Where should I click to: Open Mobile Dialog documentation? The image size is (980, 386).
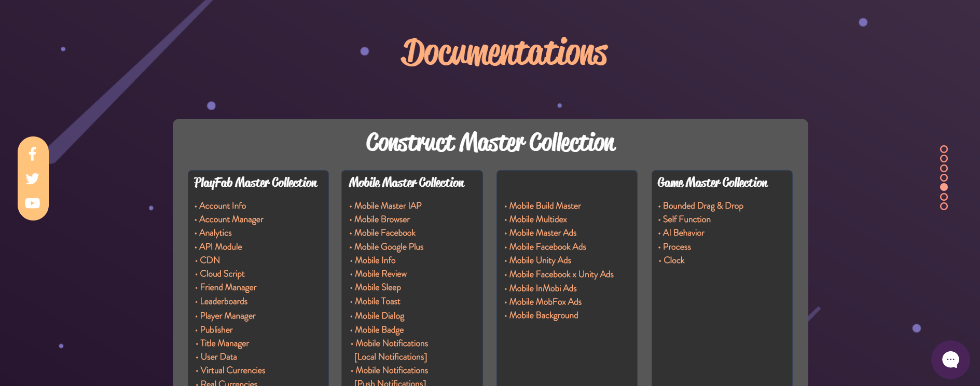tap(379, 316)
